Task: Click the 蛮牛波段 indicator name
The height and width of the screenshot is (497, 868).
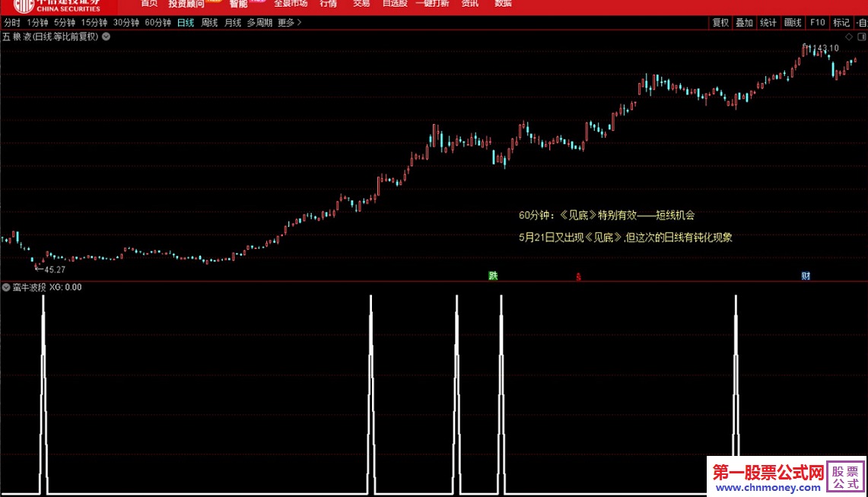Action: pos(30,288)
